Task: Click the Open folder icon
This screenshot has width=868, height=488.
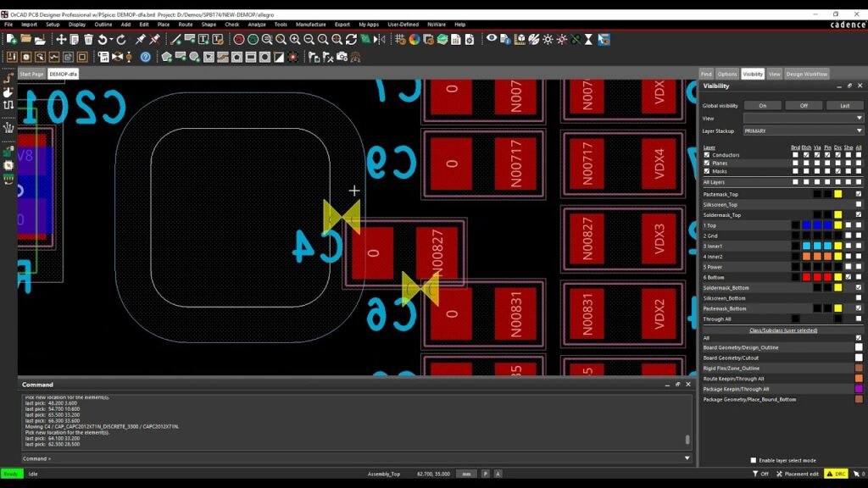Action: (25, 39)
